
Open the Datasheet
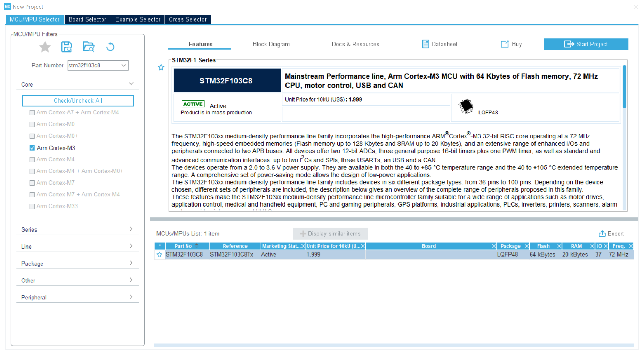pyautogui.click(x=440, y=44)
